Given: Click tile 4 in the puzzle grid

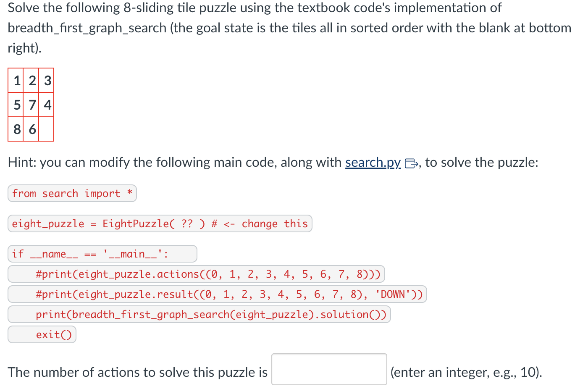Looking at the screenshot, I should click(x=47, y=105).
